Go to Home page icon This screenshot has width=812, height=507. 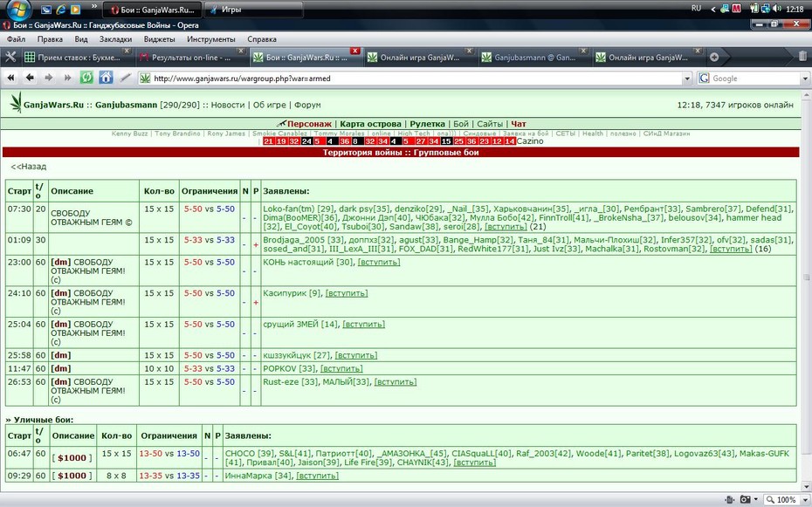click(106, 78)
